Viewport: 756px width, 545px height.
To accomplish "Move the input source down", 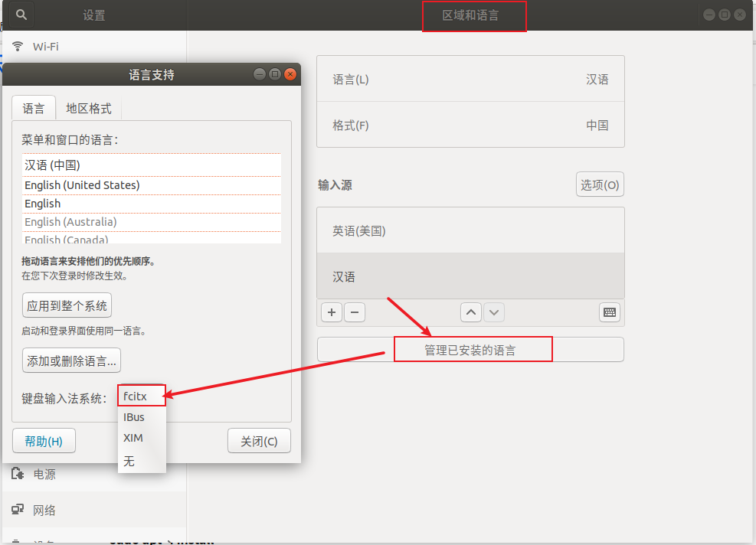I will coord(494,312).
